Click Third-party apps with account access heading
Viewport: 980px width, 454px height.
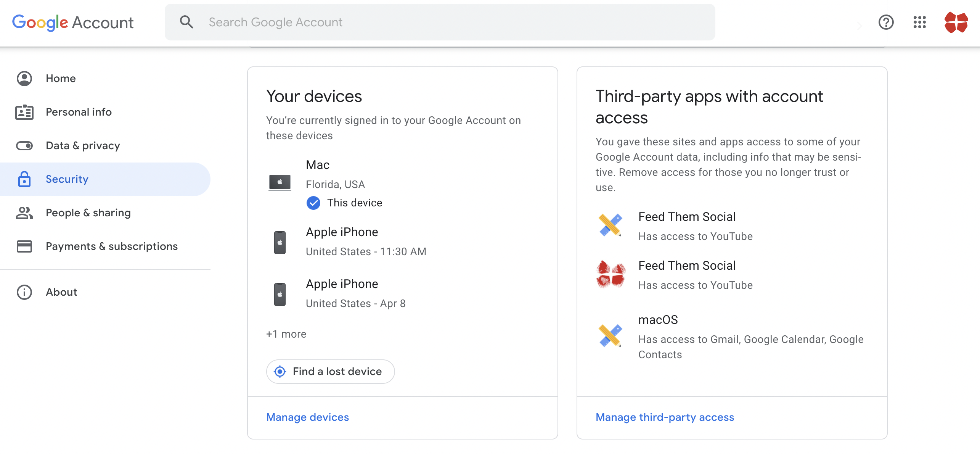pyautogui.click(x=709, y=107)
